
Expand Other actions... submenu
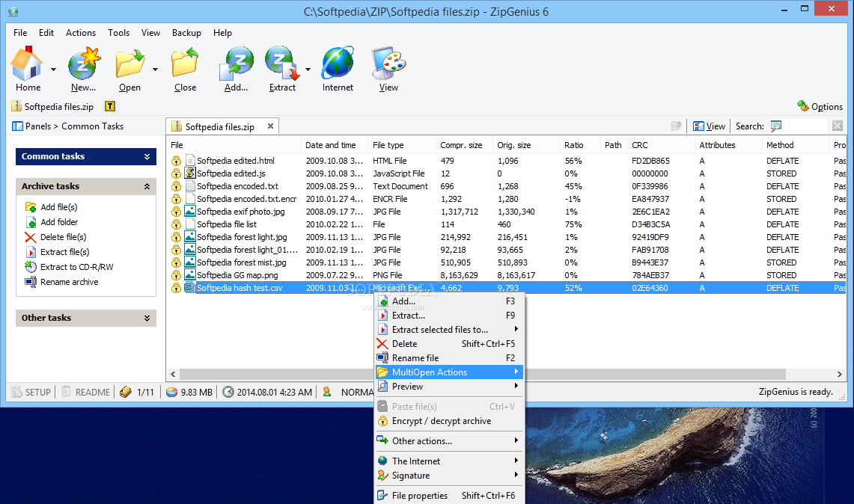click(449, 441)
